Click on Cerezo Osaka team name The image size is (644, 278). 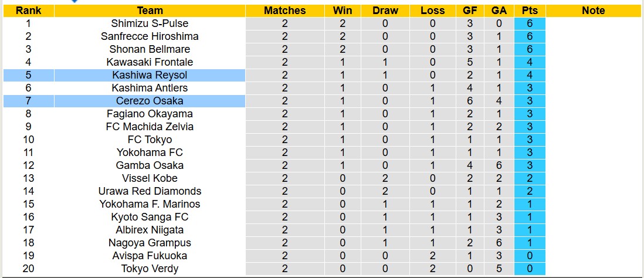(x=150, y=101)
